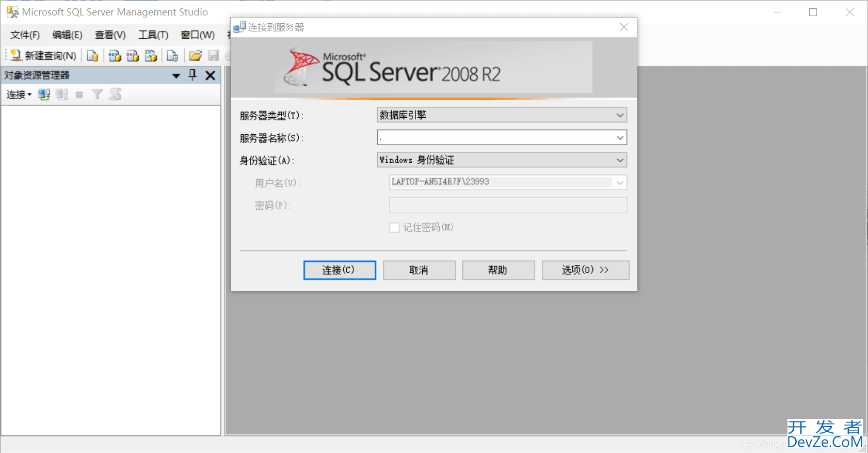Toggle the 记住密码(M) checkbox
The width and height of the screenshot is (868, 453).
coord(394,227)
